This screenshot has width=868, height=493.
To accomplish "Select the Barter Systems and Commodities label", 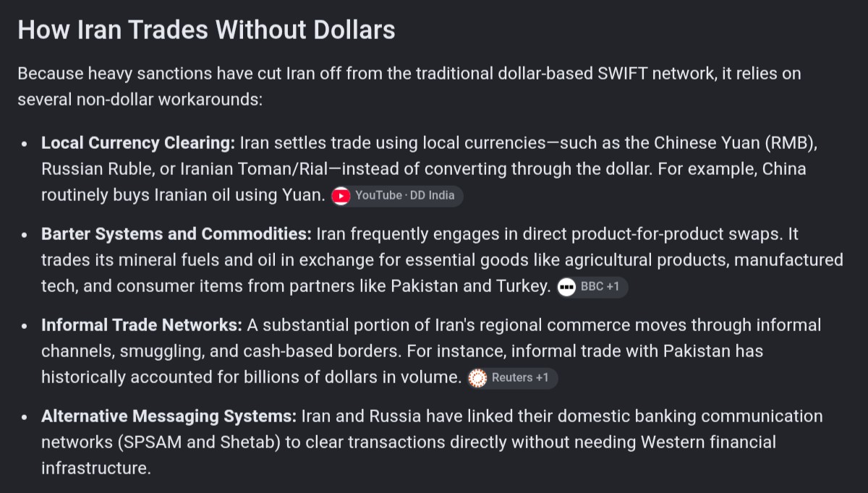I will [x=176, y=234].
